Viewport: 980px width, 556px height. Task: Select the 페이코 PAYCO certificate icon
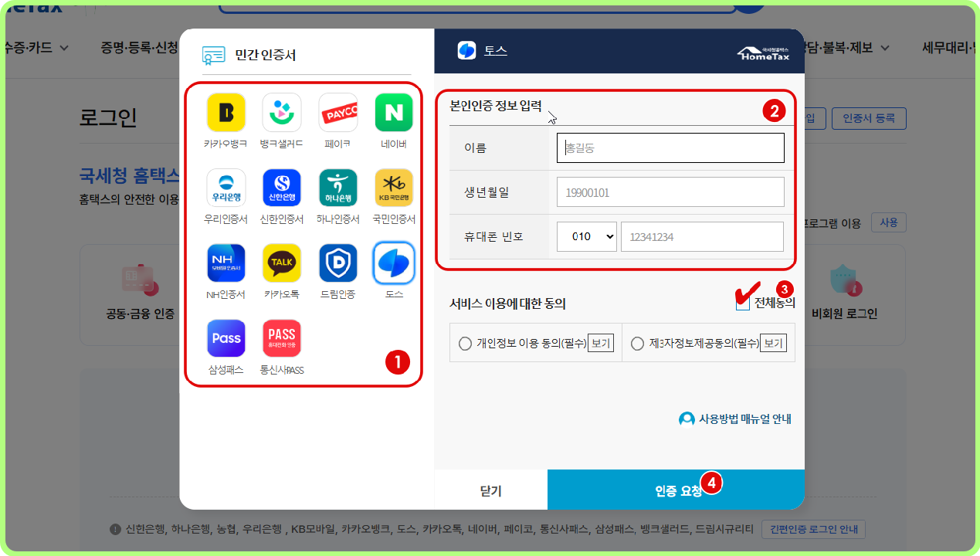click(337, 113)
